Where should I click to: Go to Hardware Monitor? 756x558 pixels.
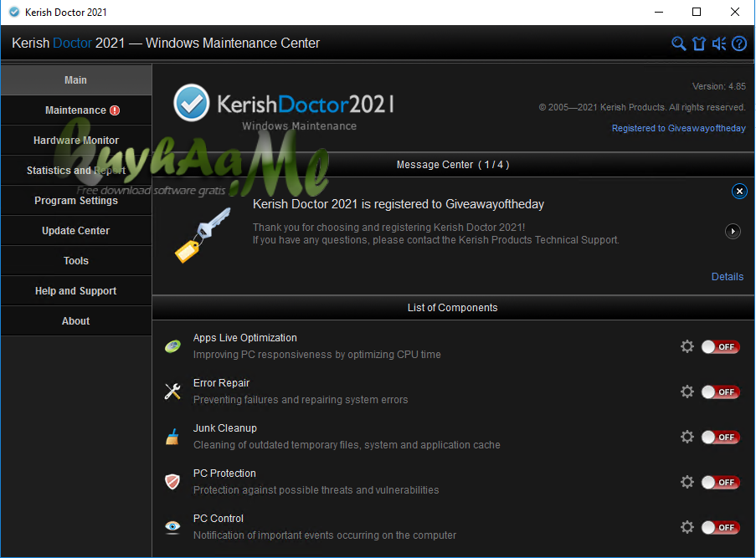[76, 141]
